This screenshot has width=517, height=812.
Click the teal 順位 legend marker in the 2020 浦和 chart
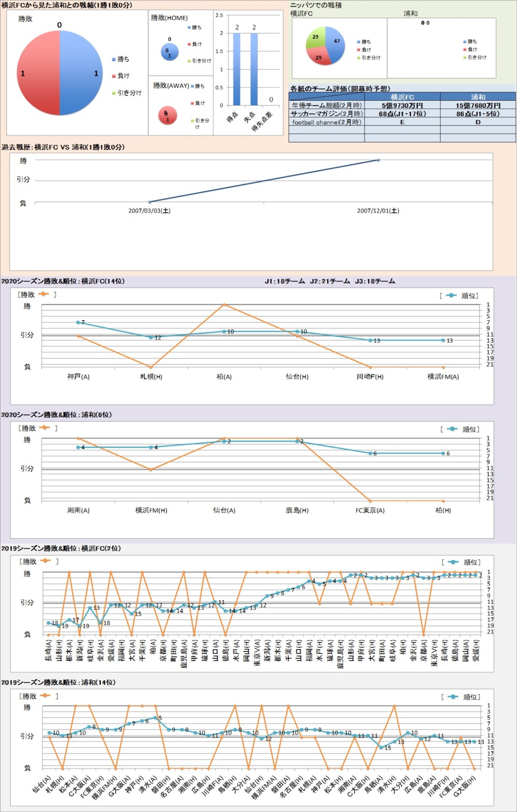click(452, 429)
